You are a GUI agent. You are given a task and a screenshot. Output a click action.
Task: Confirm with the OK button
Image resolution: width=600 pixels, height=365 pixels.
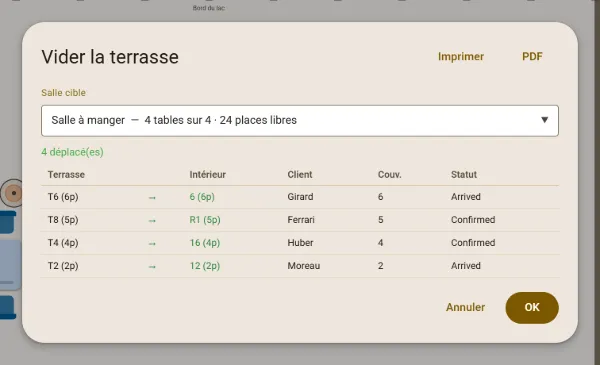(532, 308)
